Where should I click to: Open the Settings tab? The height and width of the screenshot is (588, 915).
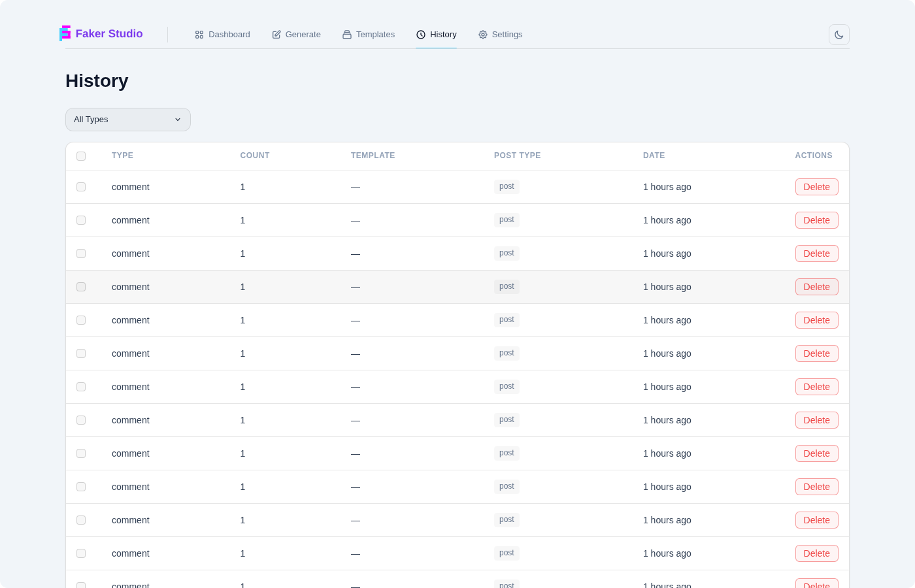pos(501,35)
